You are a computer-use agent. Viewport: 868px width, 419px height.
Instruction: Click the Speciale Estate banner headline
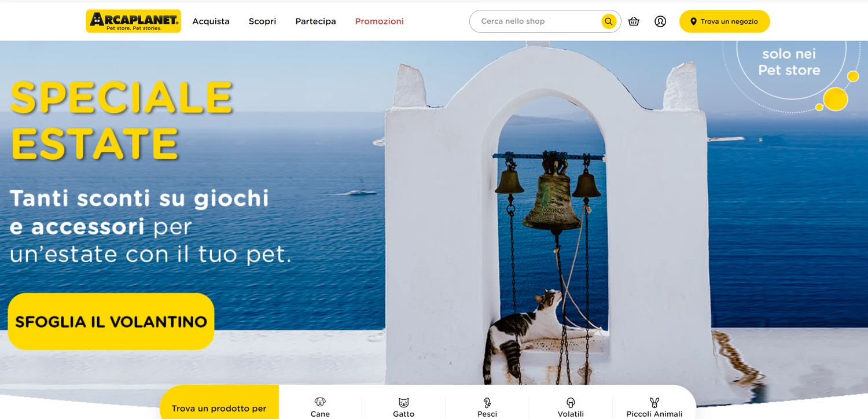pos(122,119)
